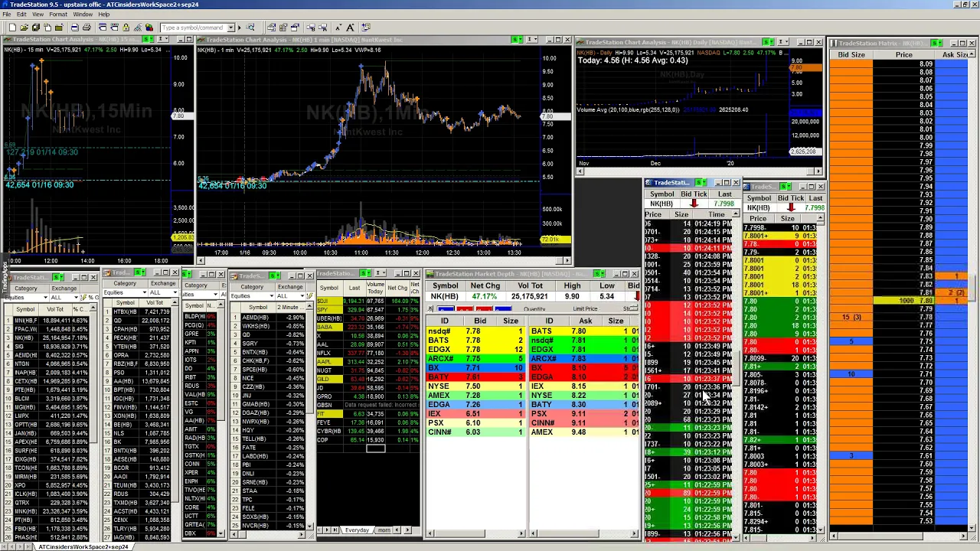
Task: Select the nsdq# 7.78 bid row
Action: coord(475,331)
